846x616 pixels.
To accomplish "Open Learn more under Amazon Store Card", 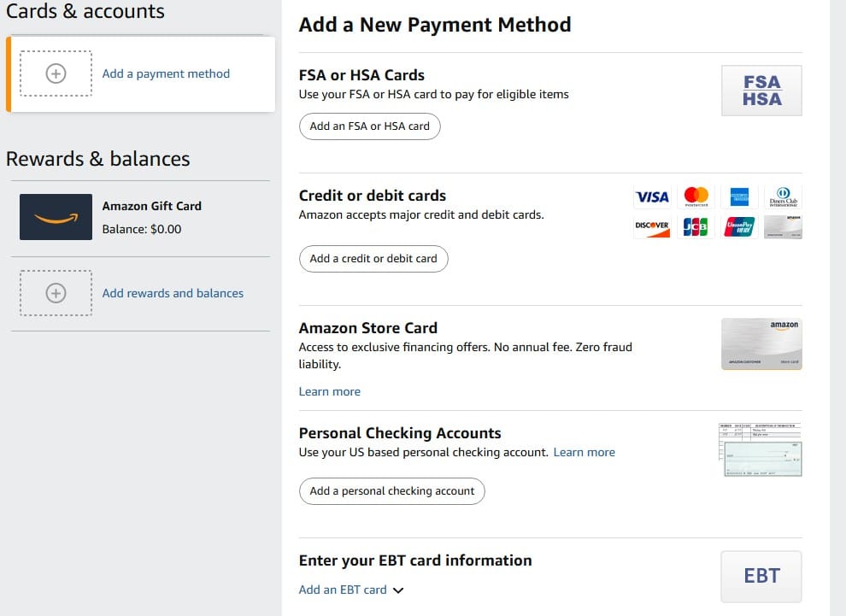I will point(330,391).
